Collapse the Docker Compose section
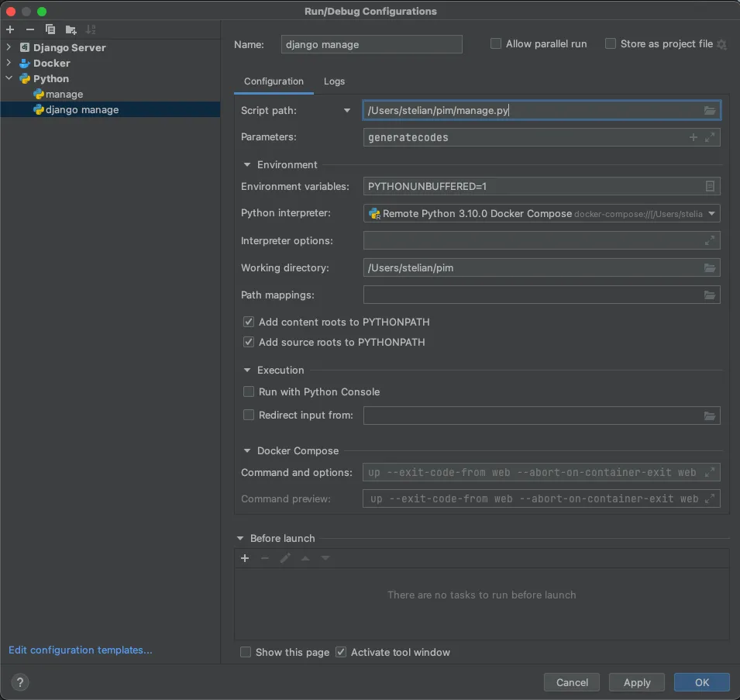This screenshot has width=740, height=700. pos(247,451)
